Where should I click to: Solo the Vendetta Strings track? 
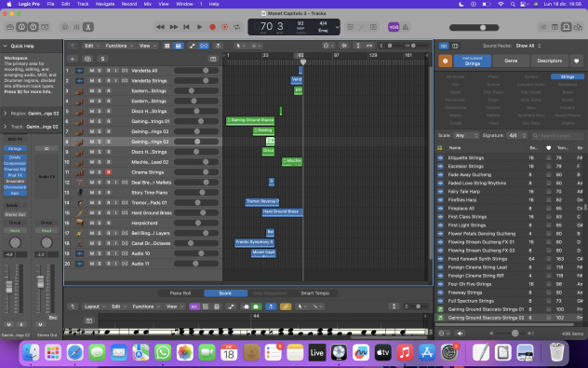[100, 81]
